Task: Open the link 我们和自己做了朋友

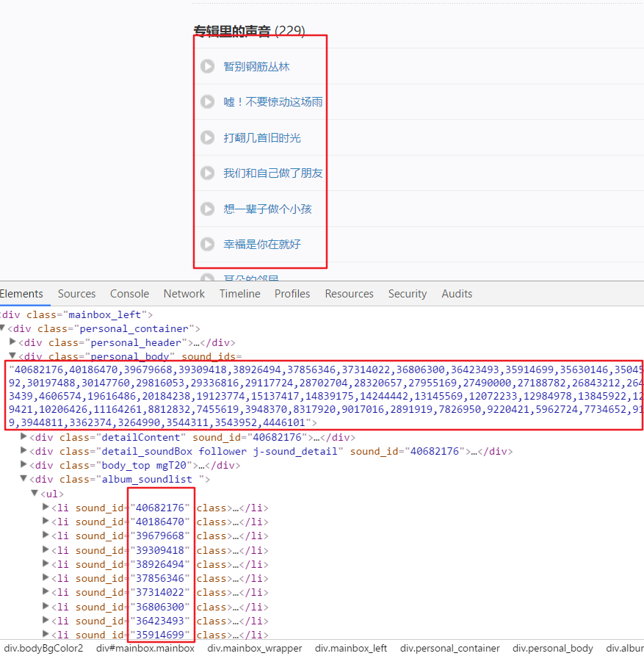Action: coord(273,173)
